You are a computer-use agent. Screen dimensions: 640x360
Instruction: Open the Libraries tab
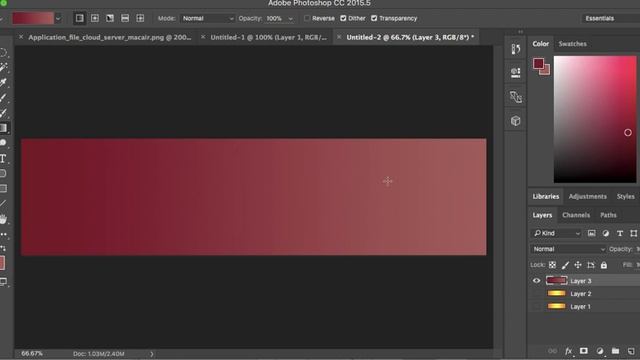[545, 196]
